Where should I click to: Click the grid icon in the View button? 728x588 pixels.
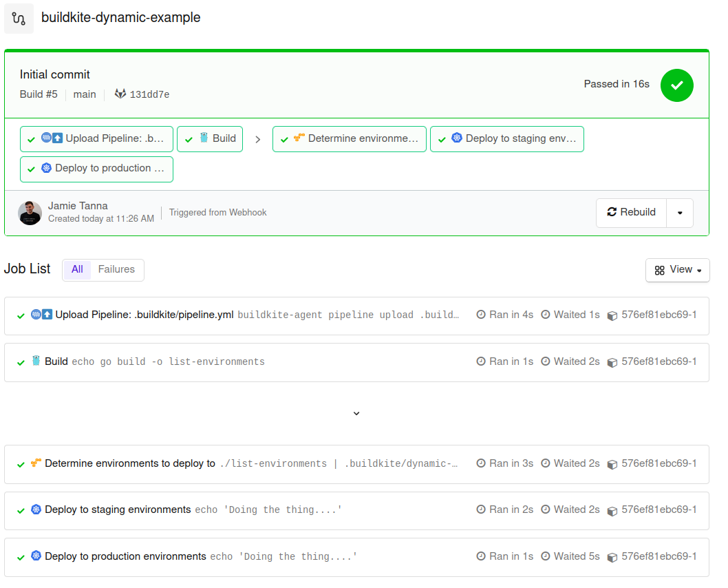(659, 271)
